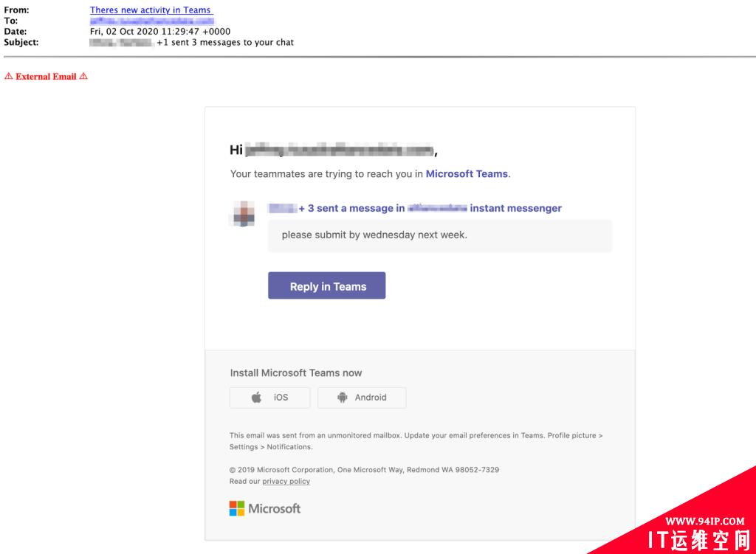This screenshot has width=756, height=554.
Task: Open the Microsoft Teams link in greeting
Action: pos(467,174)
